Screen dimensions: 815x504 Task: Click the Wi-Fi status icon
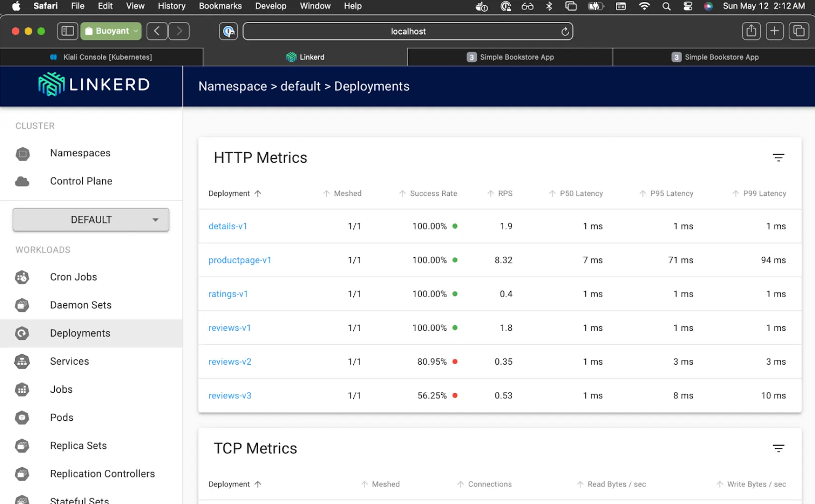point(644,6)
